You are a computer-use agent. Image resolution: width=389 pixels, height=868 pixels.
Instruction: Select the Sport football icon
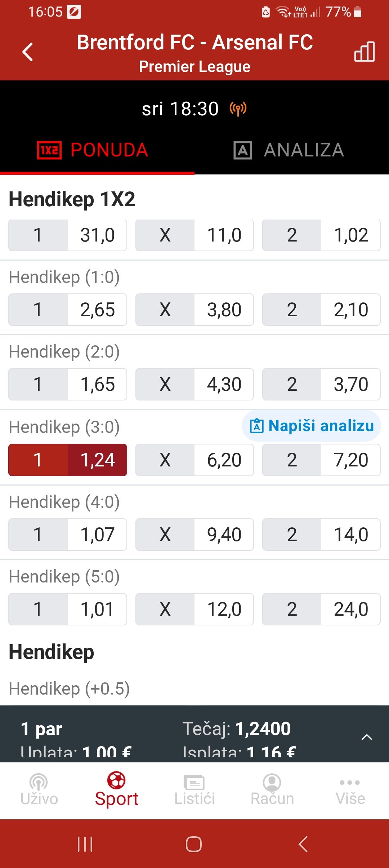click(x=116, y=780)
